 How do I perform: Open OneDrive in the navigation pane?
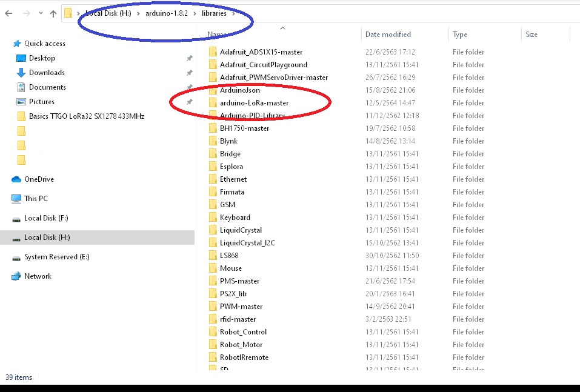[x=39, y=179]
